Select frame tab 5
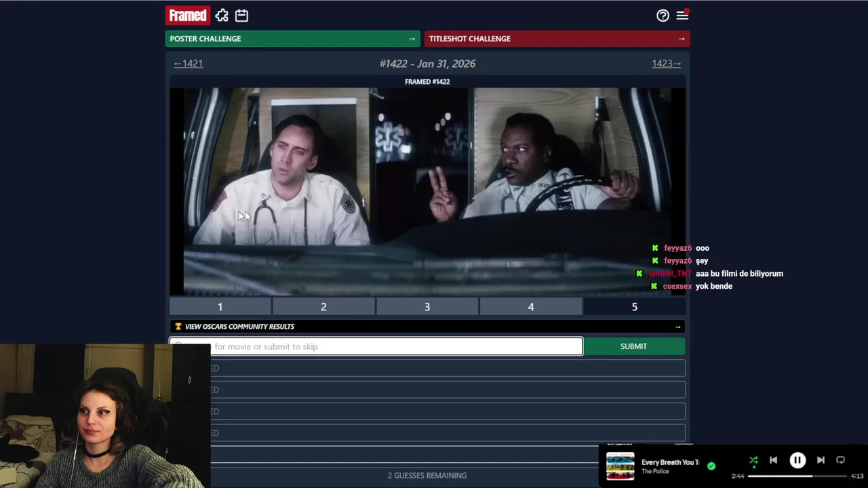 (x=635, y=307)
